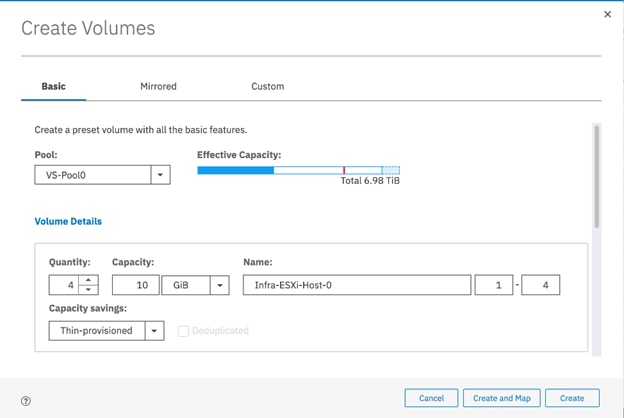Click the 'Create a preset volume' description text
Viewport: 624px width, 418px height.
tap(141, 130)
